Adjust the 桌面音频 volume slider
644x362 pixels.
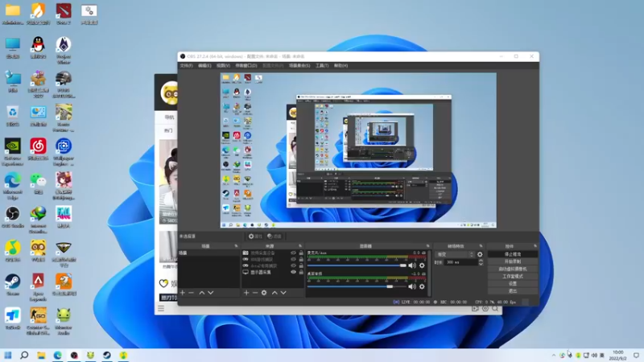pyautogui.click(x=357, y=286)
